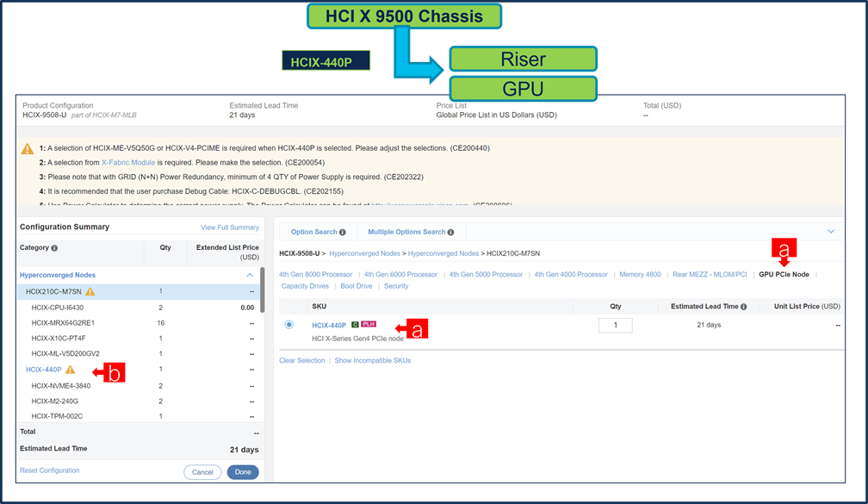Click HCIX-440P link in configuration summary
The height and width of the screenshot is (504, 868).
[x=44, y=370]
